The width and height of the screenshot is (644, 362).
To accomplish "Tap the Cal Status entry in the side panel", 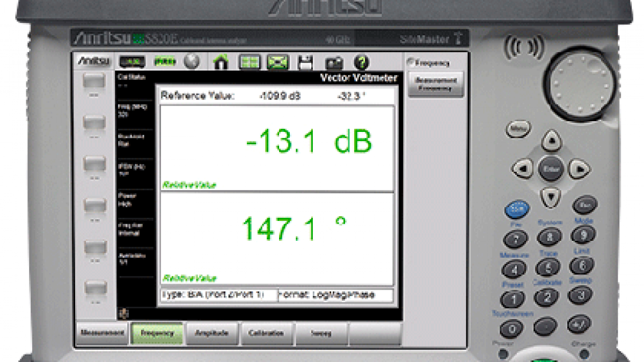I will tap(134, 80).
